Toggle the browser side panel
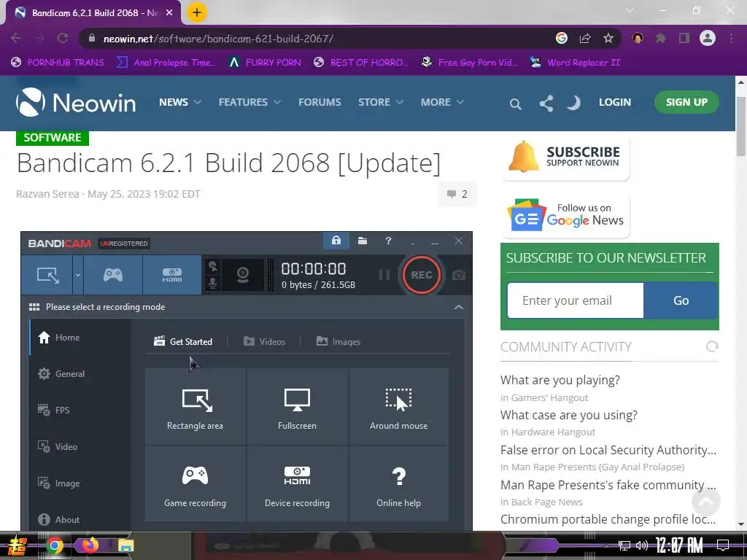This screenshot has width=747, height=560. click(x=684, y=38)
